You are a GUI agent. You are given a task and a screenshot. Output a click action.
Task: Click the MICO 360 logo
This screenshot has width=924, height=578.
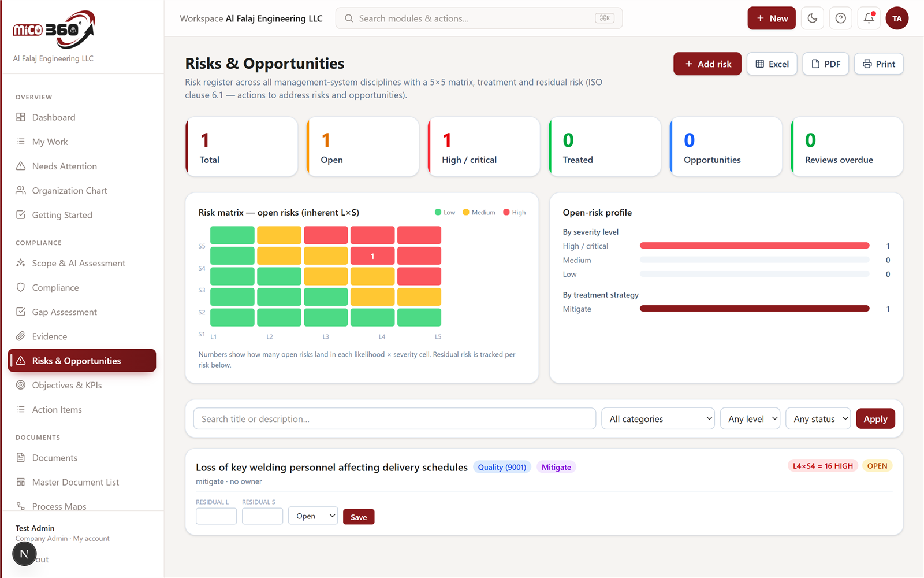coord(54,29)
